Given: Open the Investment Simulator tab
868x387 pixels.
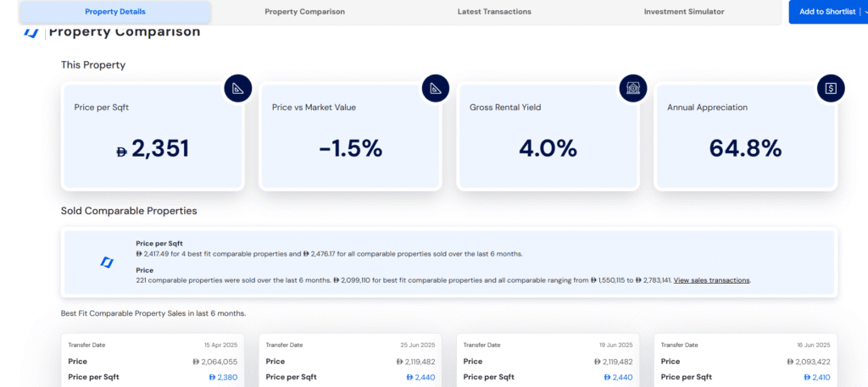Looking at the screenshot, I should [684, 12].
